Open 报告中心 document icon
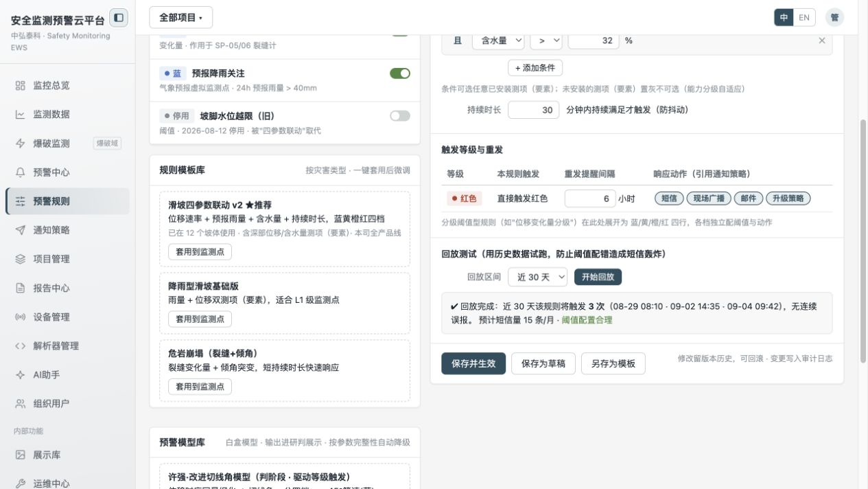This screenshot has height=489, width=868. [21, 288]
